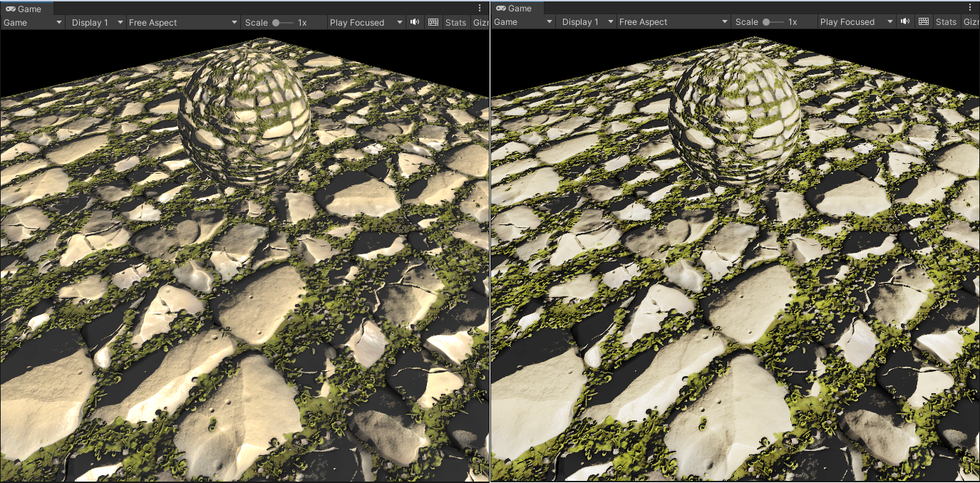The width and height of the screenshot is (980, 483).
Task: Open Display 1 dropdown in left window
Action: pos(96,22)
